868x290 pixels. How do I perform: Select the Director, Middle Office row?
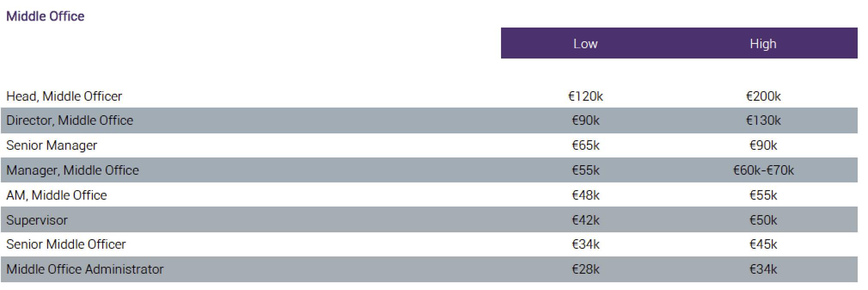click(x=429, y=120)
